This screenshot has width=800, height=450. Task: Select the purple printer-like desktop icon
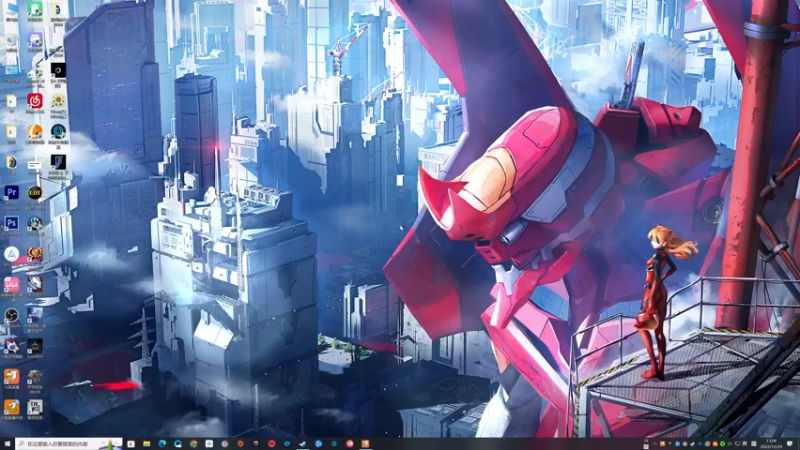point(35,40)
